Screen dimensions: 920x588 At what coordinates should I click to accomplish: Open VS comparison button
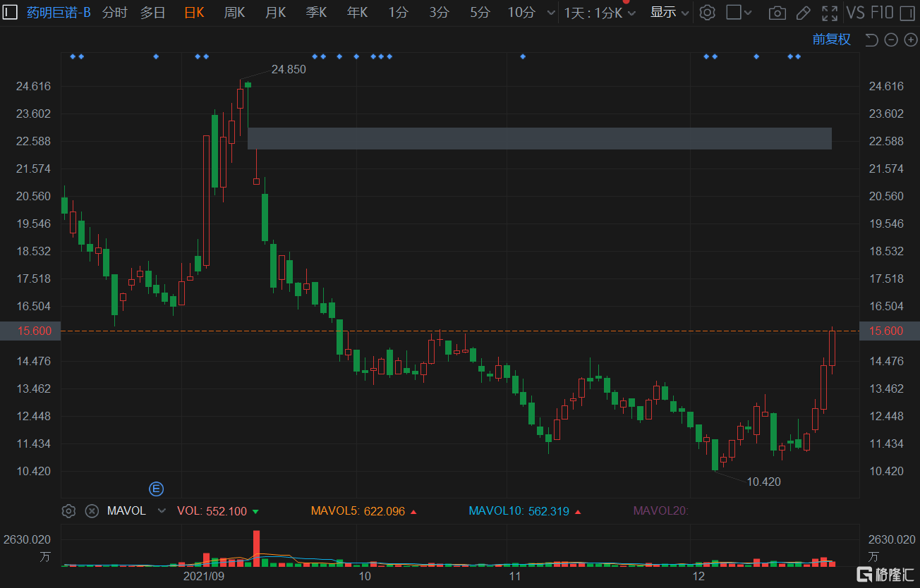coord(855,13)
